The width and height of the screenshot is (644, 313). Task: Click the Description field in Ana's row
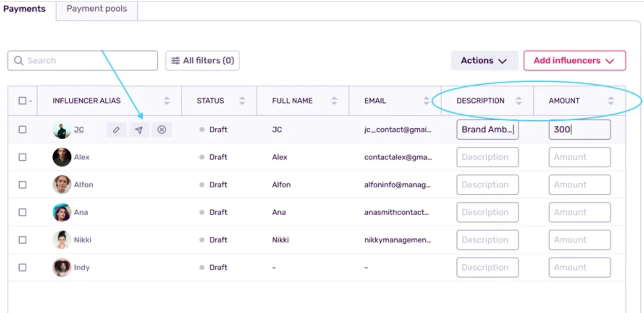[x=487, y=212]
